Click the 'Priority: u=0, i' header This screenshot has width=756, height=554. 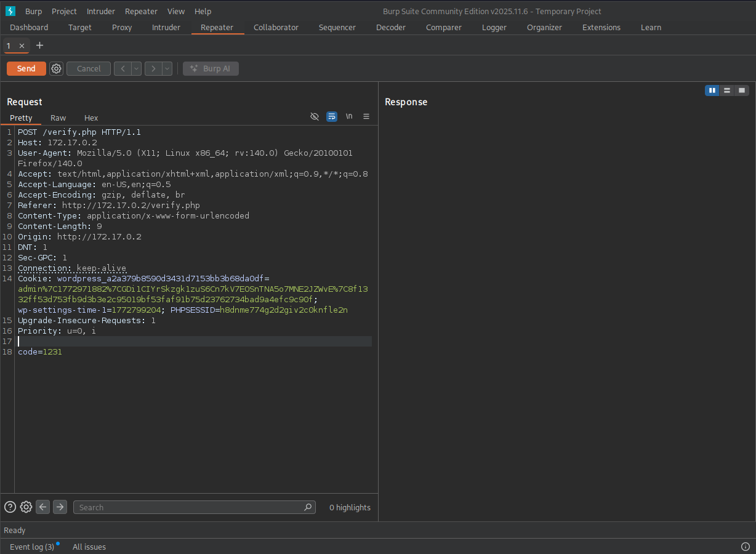(57, 331)
